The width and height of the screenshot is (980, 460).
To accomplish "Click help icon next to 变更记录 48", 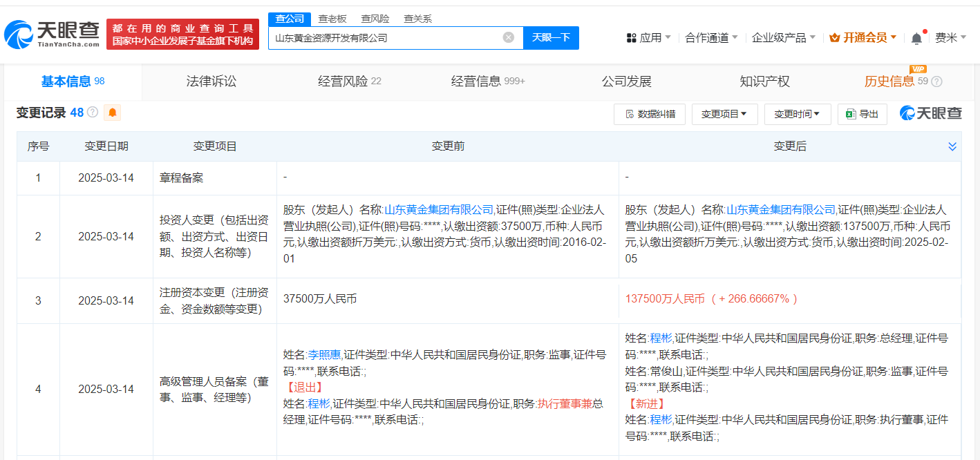I will click(x=93, y=112).
